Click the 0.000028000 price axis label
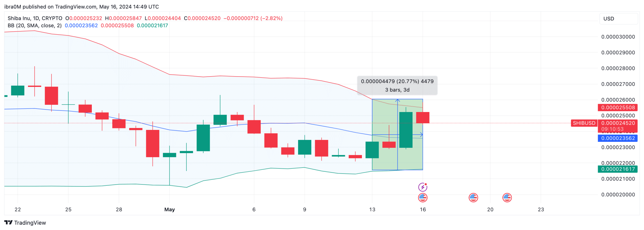644x230 pixels. pos(618,68)
